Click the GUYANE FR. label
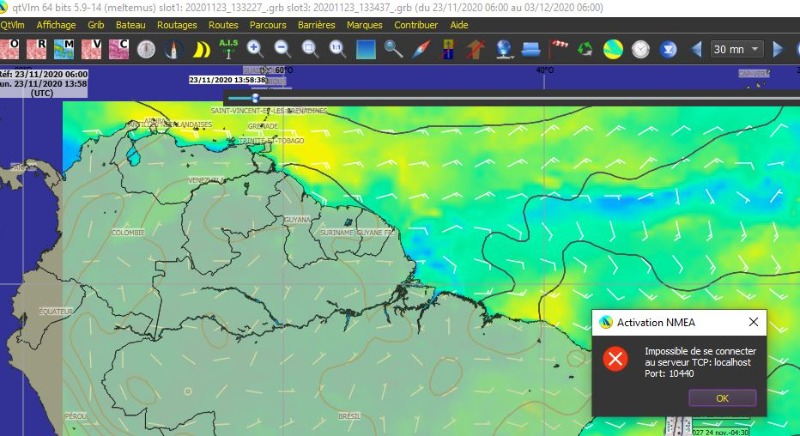The width and height of the screenshot is (800, 436). (376, 232)
